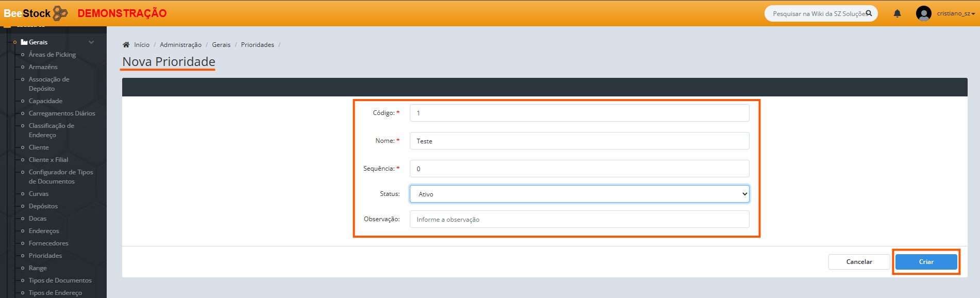Click the BeeStock honeycomb logo

point(60,13)
